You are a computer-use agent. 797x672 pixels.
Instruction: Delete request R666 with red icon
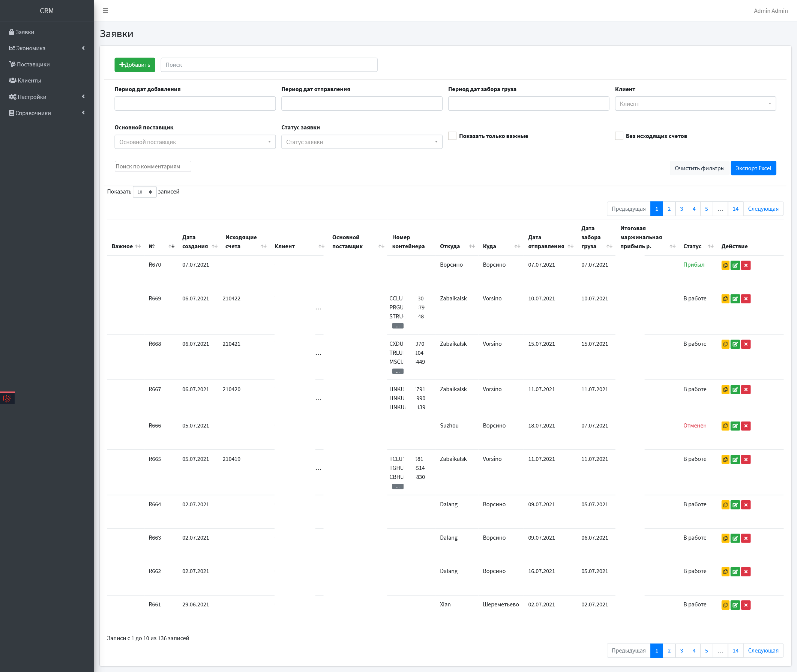[x=746, y=426]
